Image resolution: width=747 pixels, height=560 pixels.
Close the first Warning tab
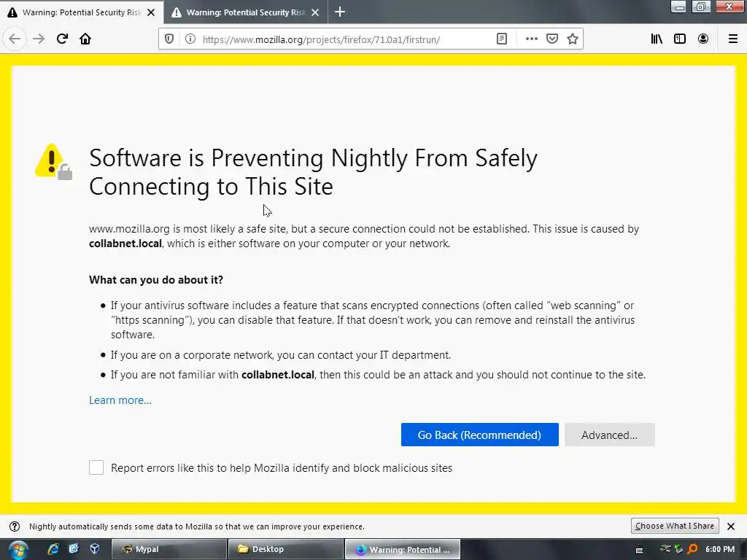tap(151, 12)
